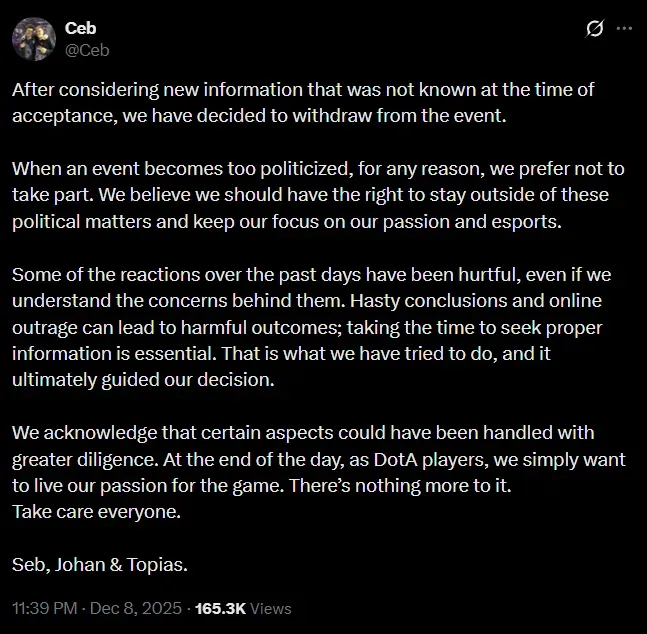Image resolution: width=647 pixels, height=634 pixels.
Task: Open Ceb's profile picture
Action: click(32, 39)
